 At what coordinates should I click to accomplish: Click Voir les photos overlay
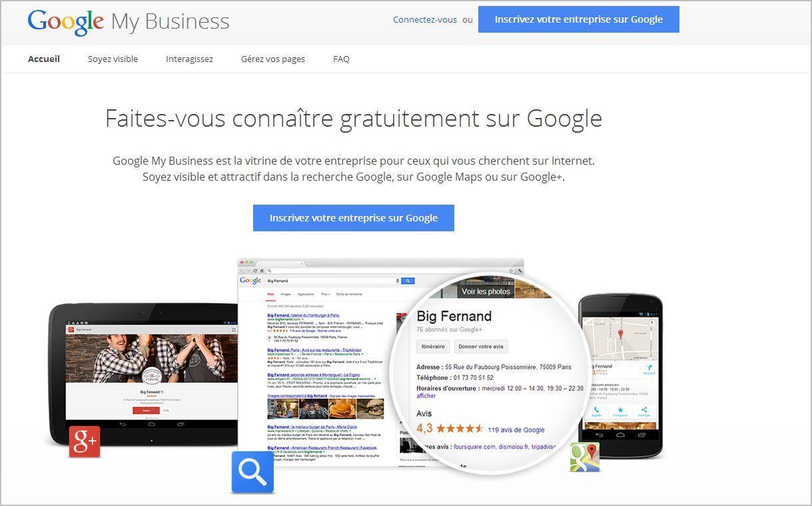pyautogui.click(x=486, y=291)
